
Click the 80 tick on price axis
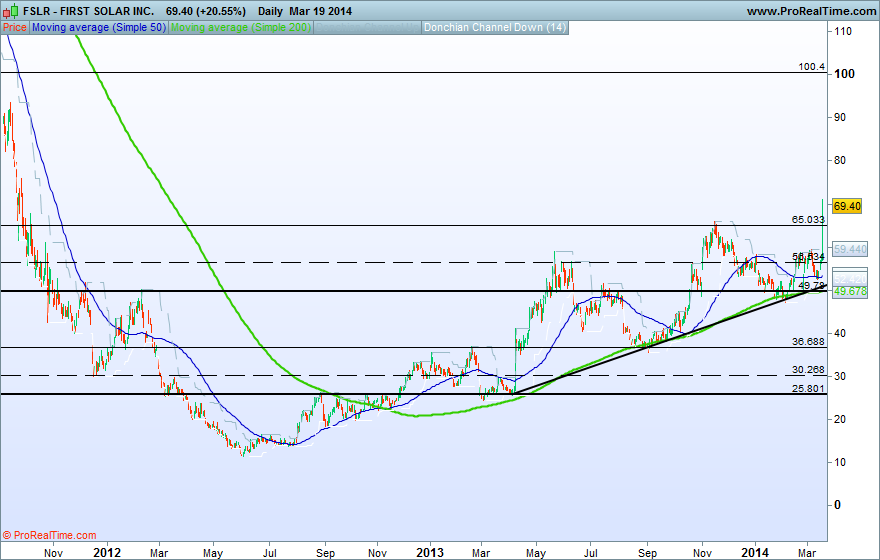840,160
